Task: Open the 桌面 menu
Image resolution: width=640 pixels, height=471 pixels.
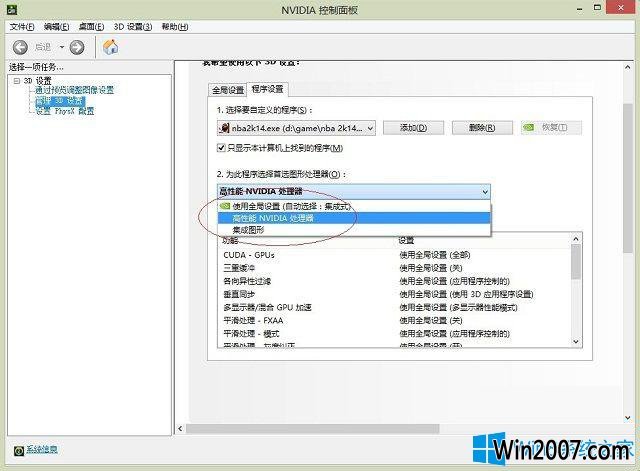Action: (91, 27)
